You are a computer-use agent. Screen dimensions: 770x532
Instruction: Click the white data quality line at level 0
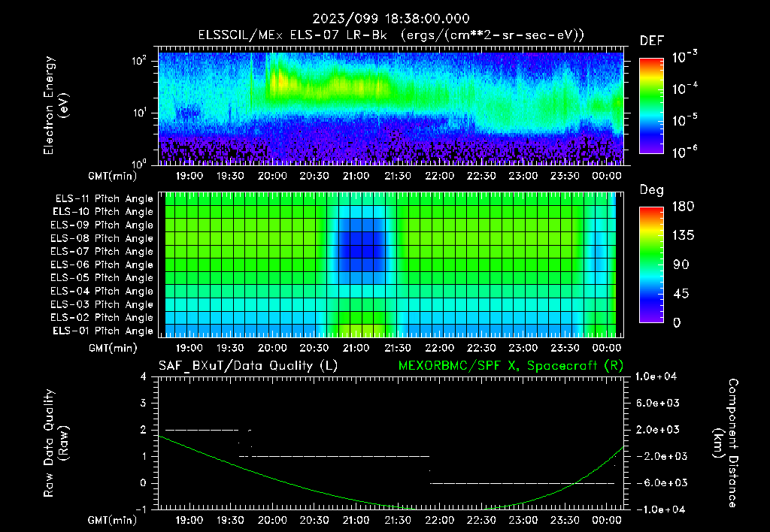(522, 483)
